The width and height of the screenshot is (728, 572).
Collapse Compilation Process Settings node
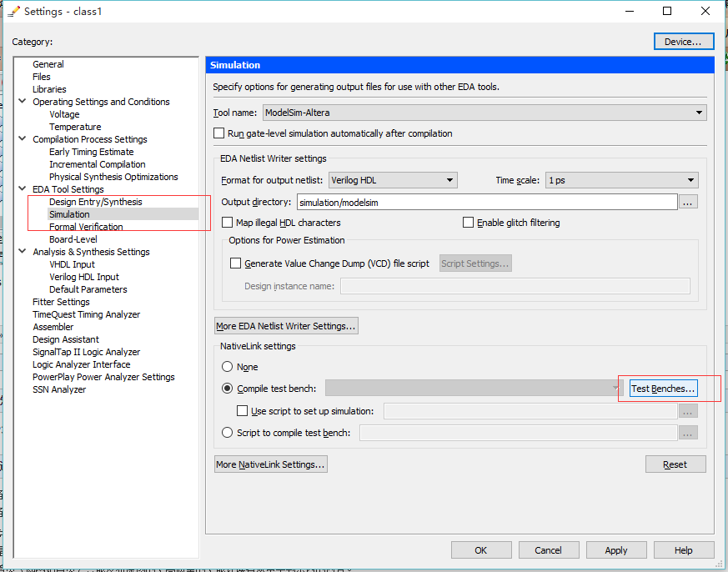(x=23, y=138)
